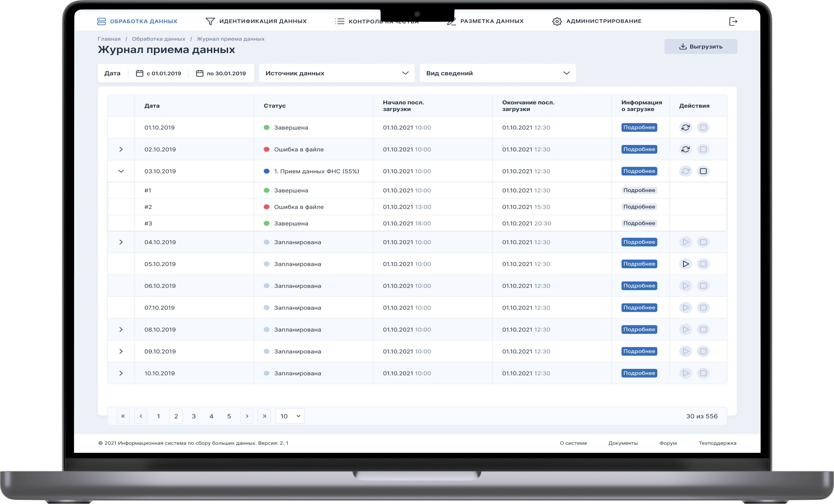Click stop square for 01.10.2019 row

[703, 128]
